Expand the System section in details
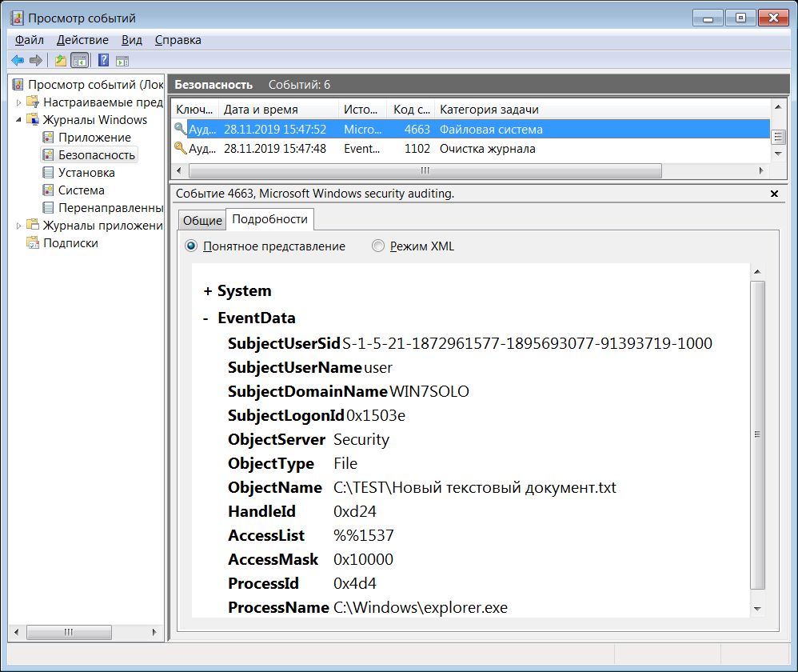 [x=208, y=291]
